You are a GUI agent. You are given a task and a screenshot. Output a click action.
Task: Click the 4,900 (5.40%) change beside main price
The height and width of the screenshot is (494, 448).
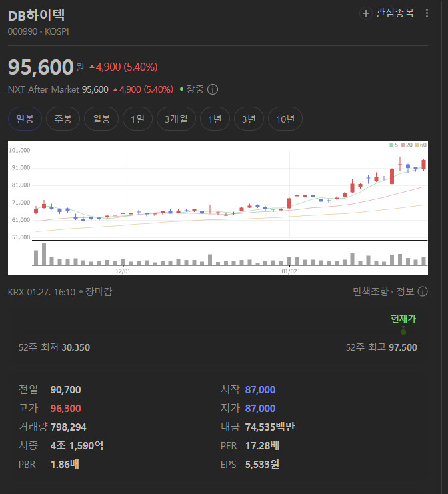coord(123,67)
